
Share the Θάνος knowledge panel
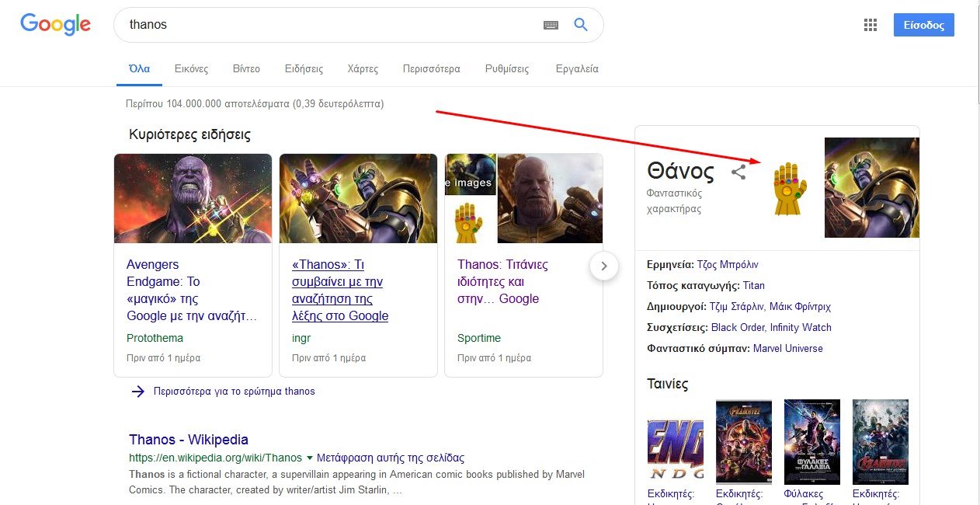[738, 172]
